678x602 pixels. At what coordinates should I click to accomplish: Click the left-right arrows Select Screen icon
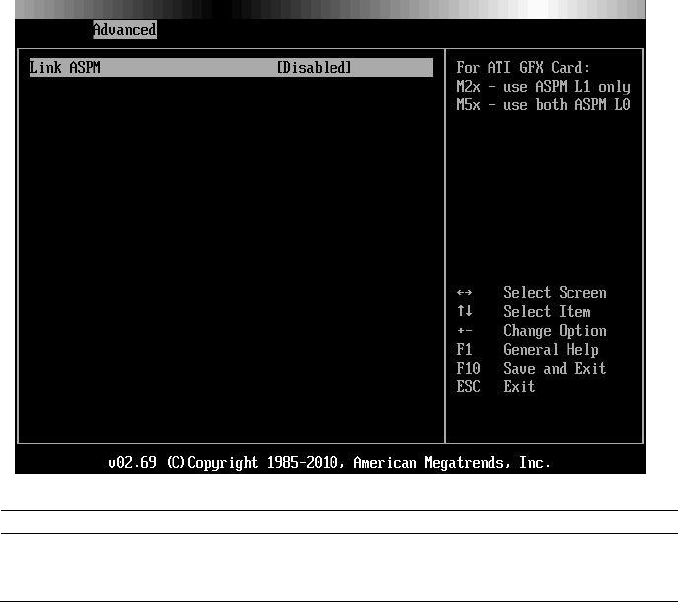pos(464,293)
